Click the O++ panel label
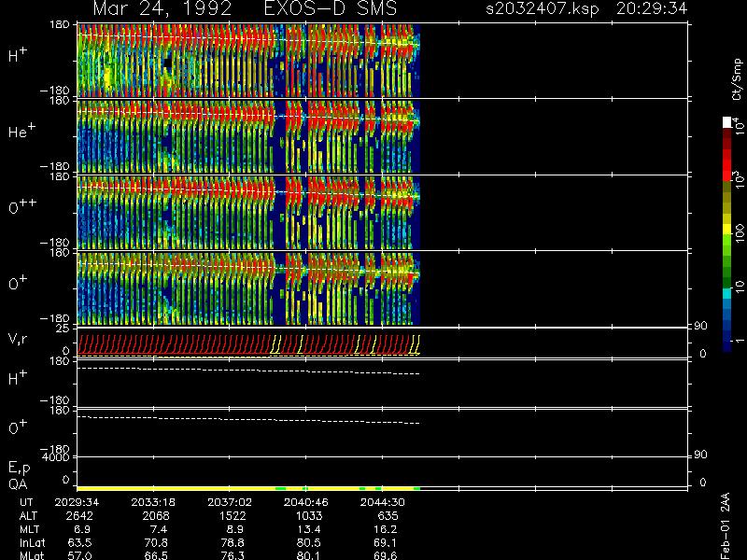747x560 pixels. (x=21, y=206)
